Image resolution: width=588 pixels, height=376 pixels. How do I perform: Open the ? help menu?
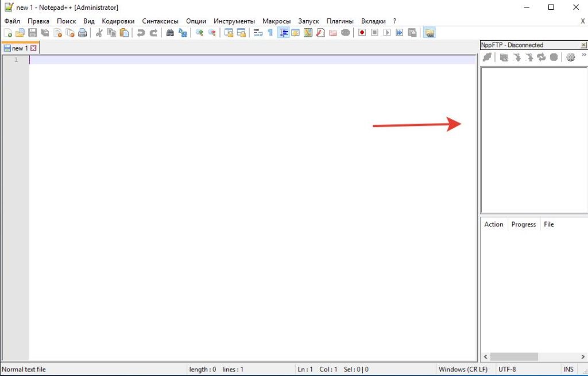point(394,21)
